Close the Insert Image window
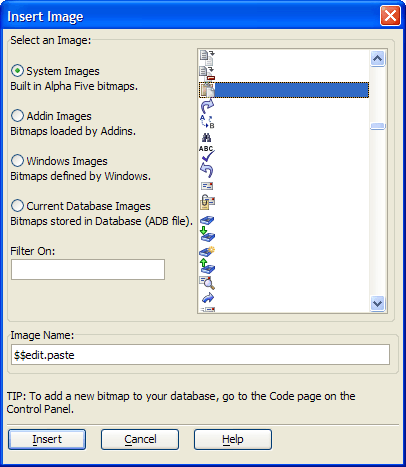This screenshot has width=406, height=467. click(x=390, y=16)
